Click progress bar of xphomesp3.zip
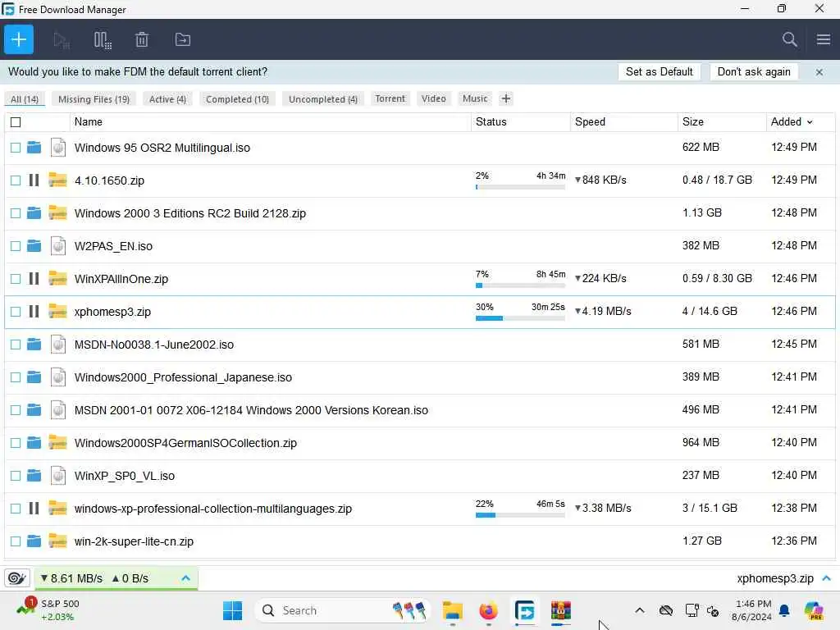 coord(520,318)
